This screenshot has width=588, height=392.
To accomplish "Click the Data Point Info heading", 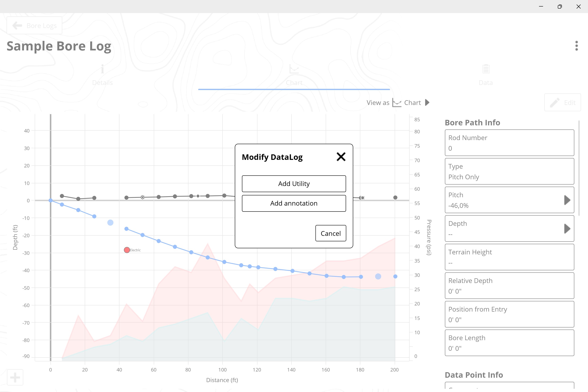I will click(474, 375).
